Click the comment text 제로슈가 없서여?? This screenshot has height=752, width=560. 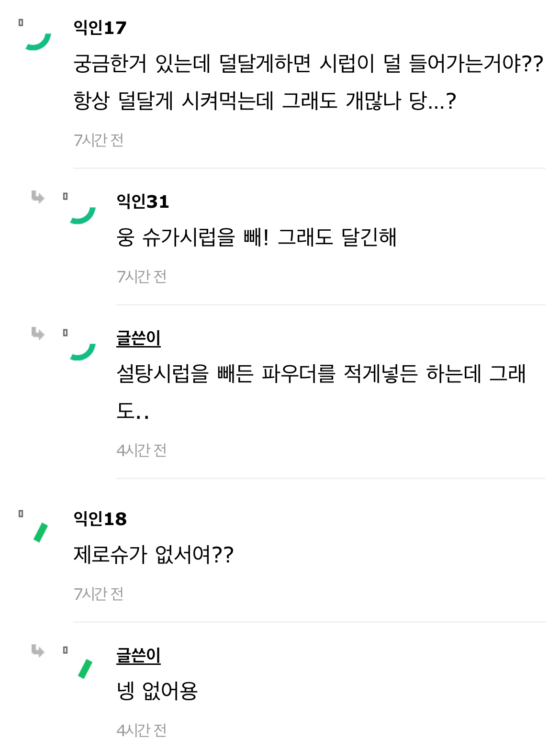click(x=153, y=555)
